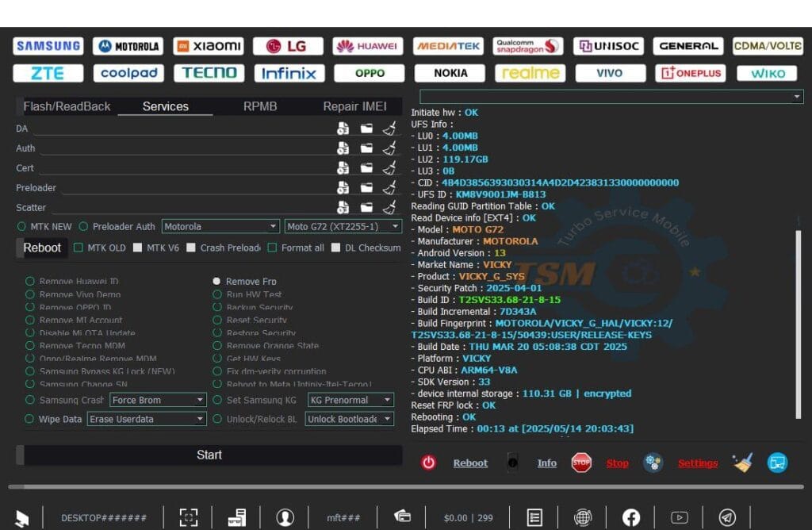The height and width of the screenshot is (530, 812).
Task: Clear the DA field with broom icon
Action: point(389,128)
